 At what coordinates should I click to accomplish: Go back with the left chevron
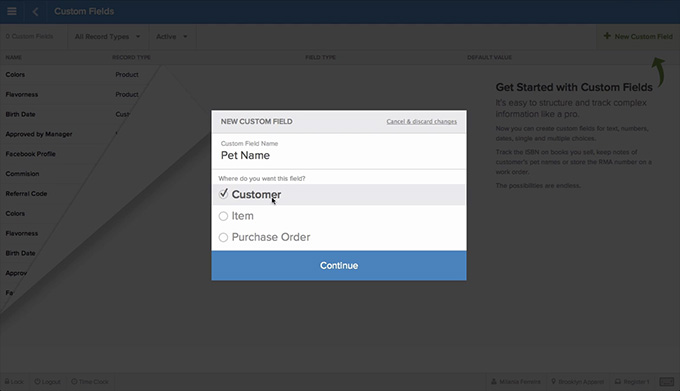point(36,12)
